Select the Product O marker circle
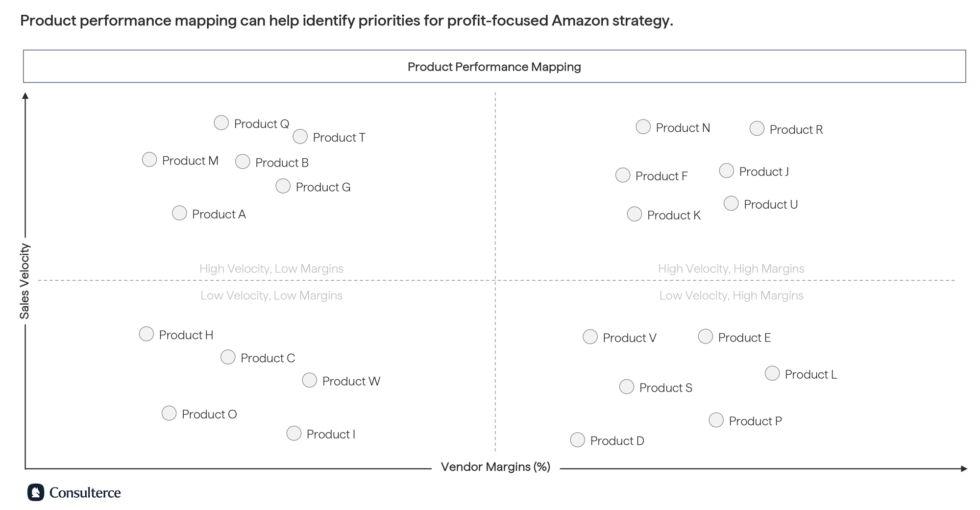The width and height of the screenshot is (980, 510). tap(169, 413)
